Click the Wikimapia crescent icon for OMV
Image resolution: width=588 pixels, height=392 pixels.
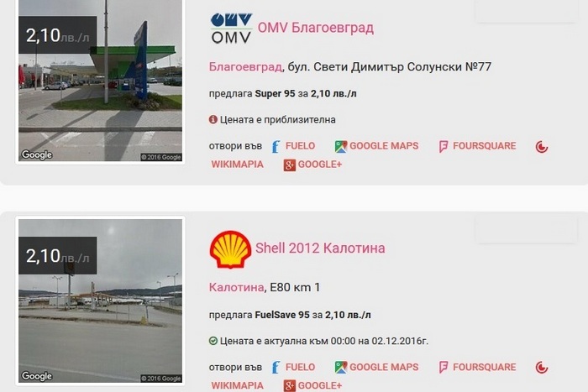[x=542, y=147]
